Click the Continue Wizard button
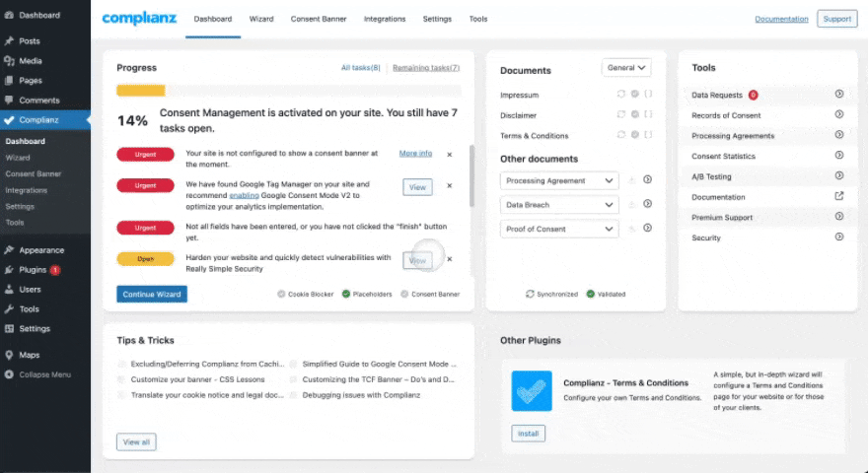The height and width of the screenshot is (473, 868). click(x=152, y=294)
